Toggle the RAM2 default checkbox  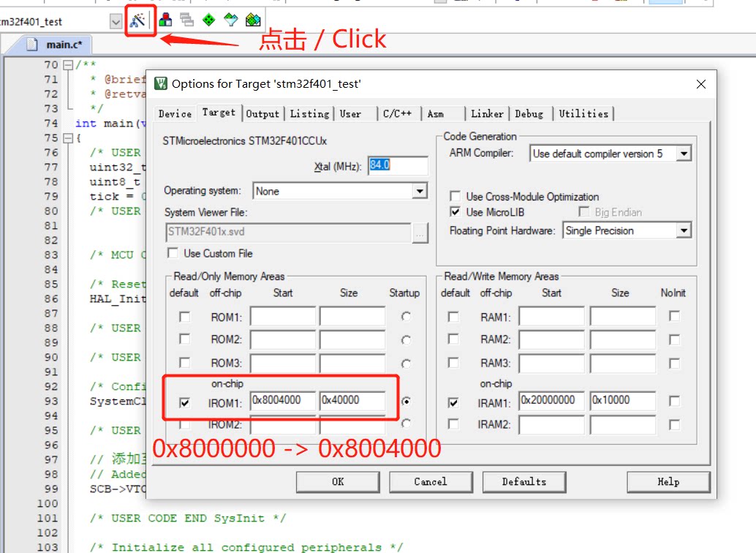coord(453,339)
